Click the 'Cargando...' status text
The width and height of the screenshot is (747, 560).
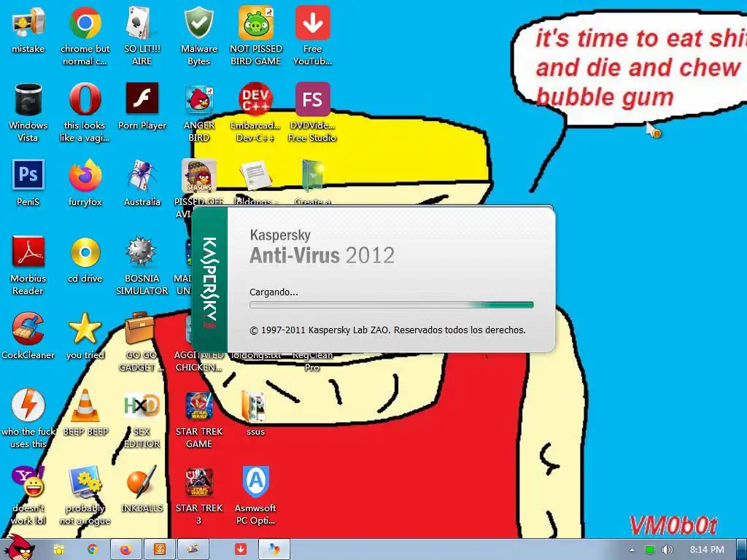click(274, 292)
